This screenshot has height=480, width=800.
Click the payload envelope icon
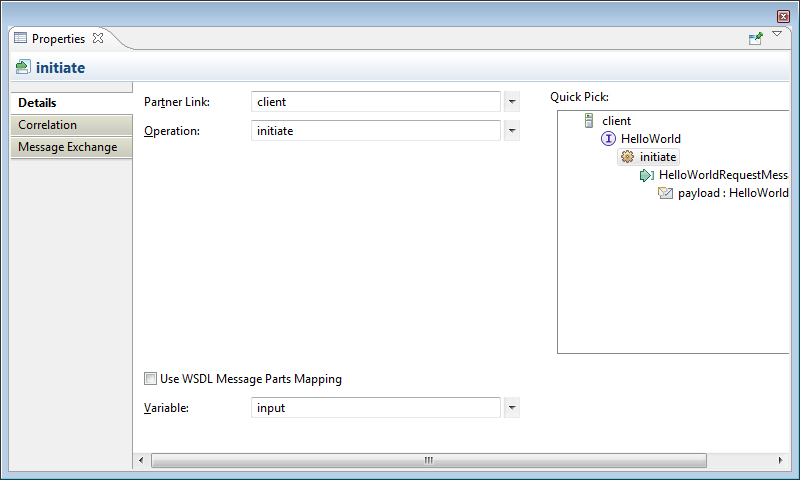coord(665,193)
